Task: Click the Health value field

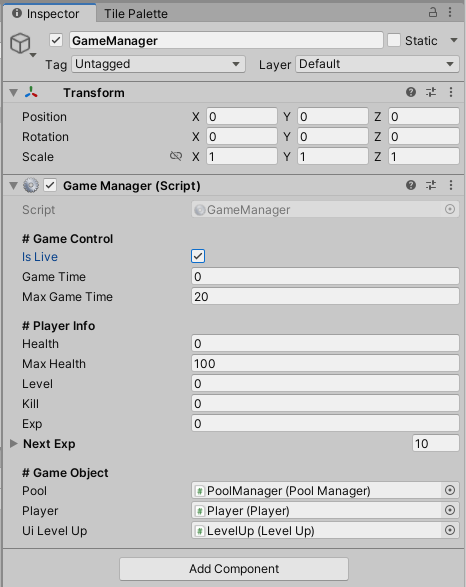Action: [325, 343]
